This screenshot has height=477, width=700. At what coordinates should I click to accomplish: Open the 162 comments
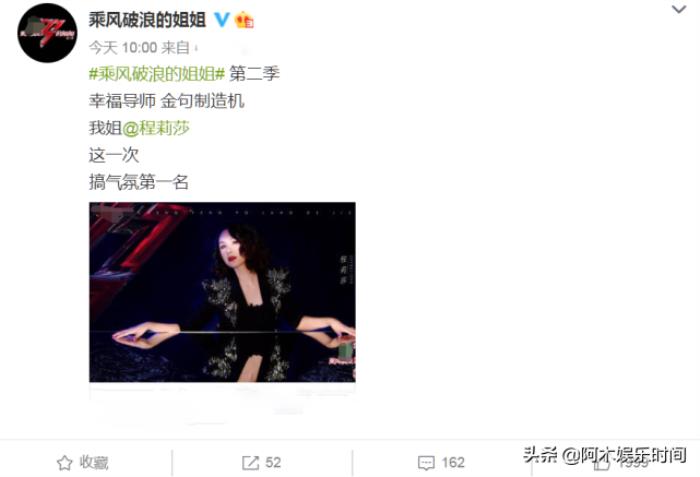453,463
